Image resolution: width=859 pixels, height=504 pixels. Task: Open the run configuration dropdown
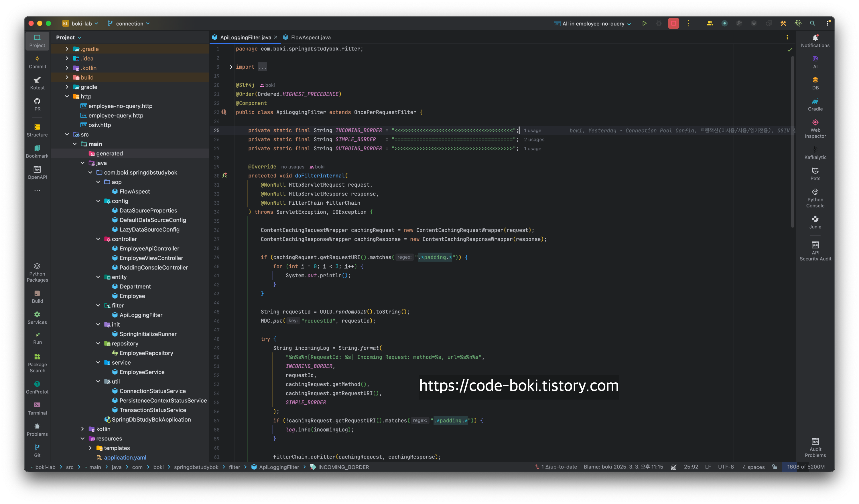point(593,23)
